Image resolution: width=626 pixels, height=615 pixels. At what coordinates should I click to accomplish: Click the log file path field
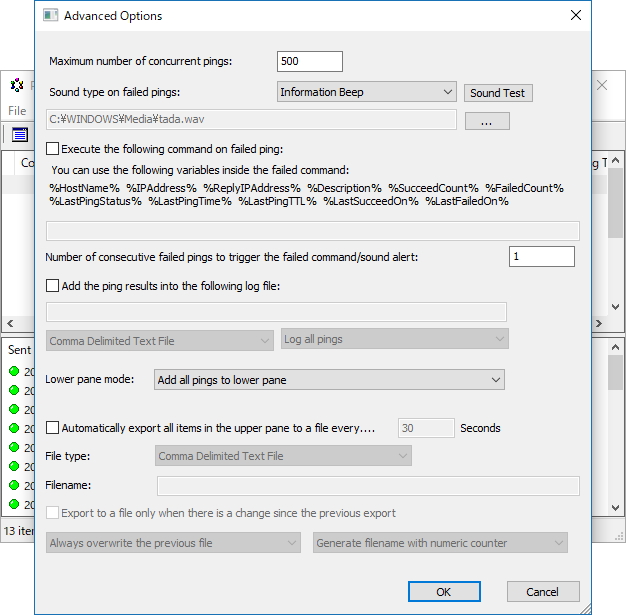[276, 312]
